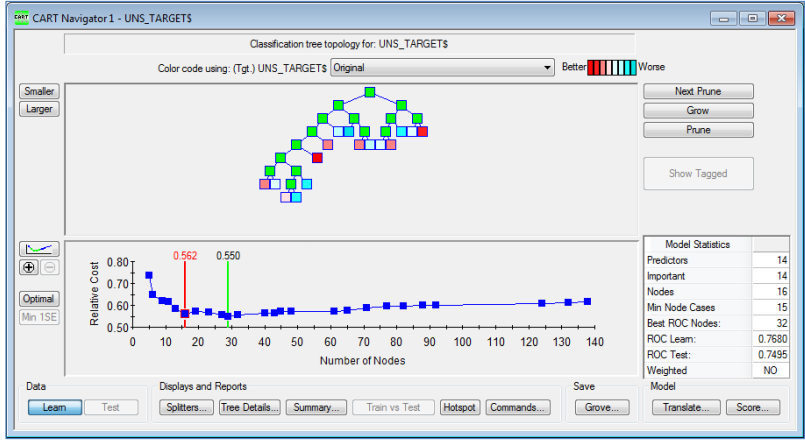
Task: Click the Weighted value NO
Action: point(770,370)
